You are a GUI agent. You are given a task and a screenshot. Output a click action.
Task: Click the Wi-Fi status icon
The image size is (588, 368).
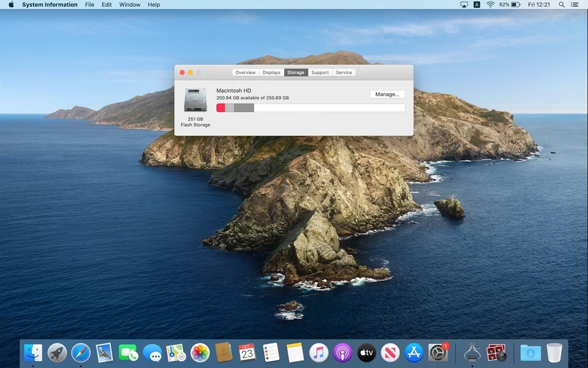click(490, 4)
